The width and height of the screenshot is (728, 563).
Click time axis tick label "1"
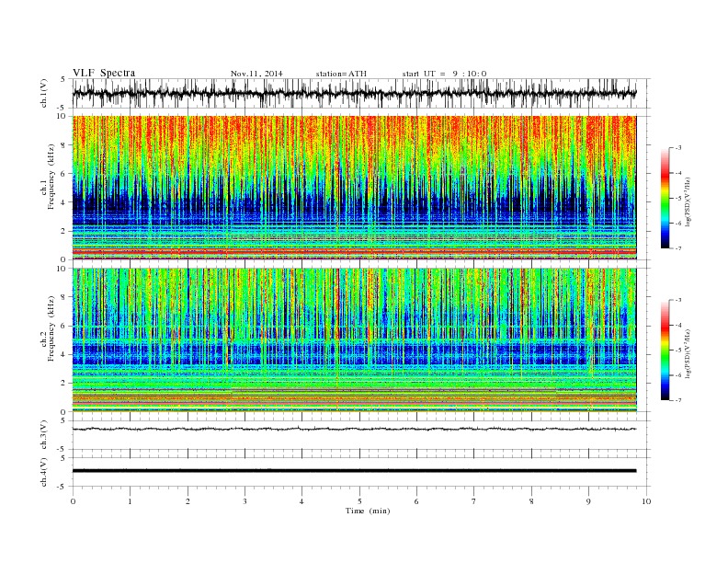tap(130, 501)
